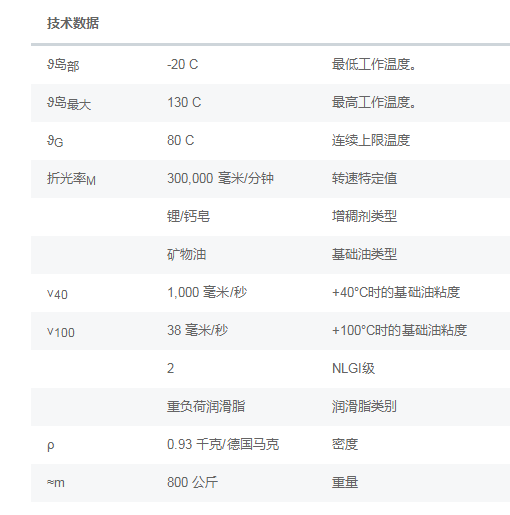The height and width of the screenshot is (515, 510).
Task: Select the ν100 symbol in the table
Action: pos(61,332)
